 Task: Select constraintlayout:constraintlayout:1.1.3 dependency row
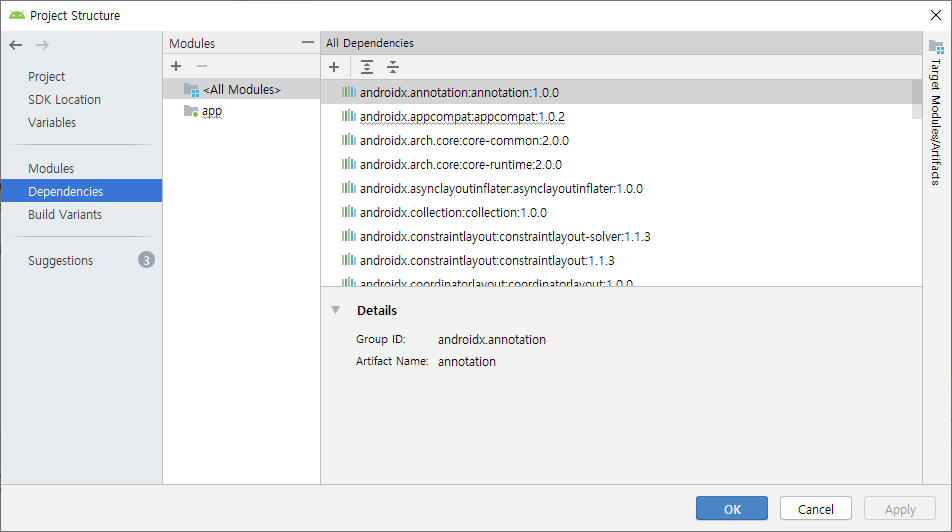[x=616, y=260]
